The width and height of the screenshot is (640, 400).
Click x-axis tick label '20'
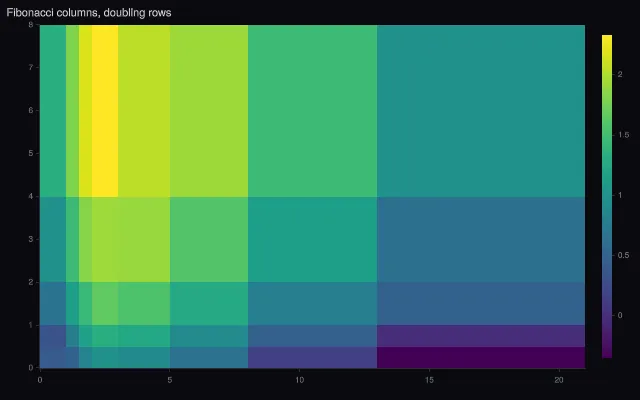tap(559, 380)
